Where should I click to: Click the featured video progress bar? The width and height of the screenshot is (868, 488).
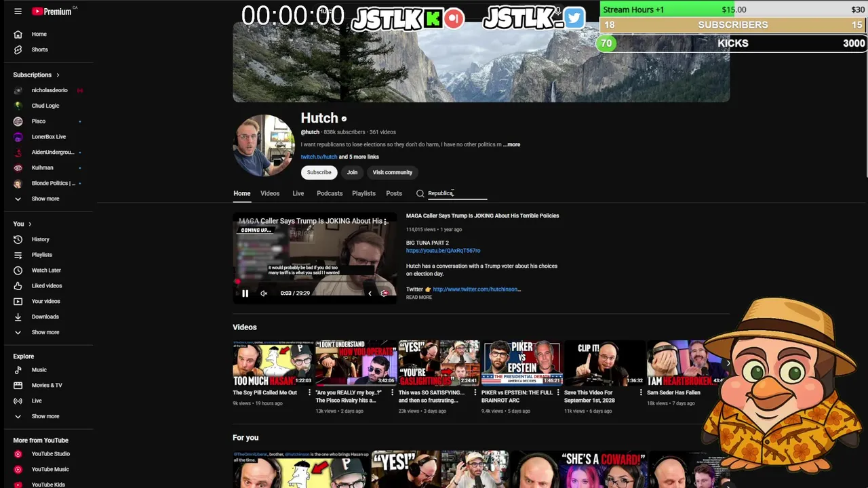click(x=315, y=282)
